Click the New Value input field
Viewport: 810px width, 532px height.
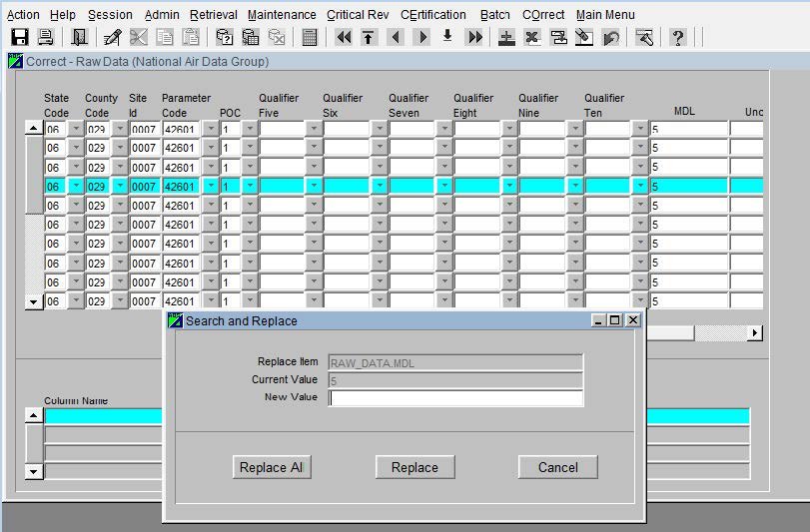click(455, 398)
